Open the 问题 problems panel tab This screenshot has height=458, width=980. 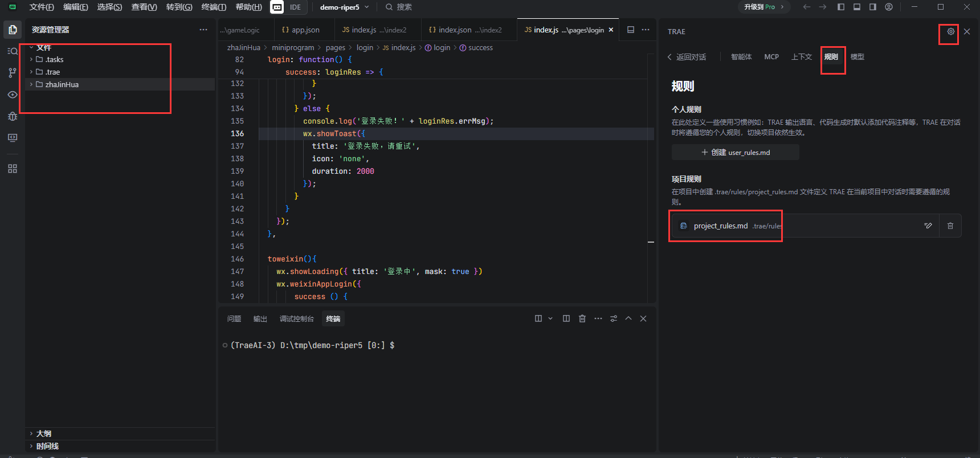point(234,318)
